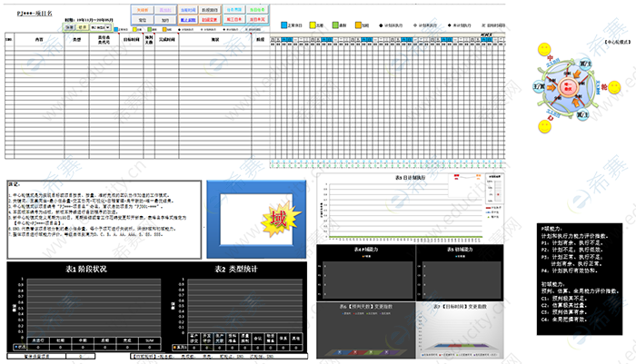Click the small gray button beside the yellow button
Viewport: 636px width, 364px height.
point(69,27)
